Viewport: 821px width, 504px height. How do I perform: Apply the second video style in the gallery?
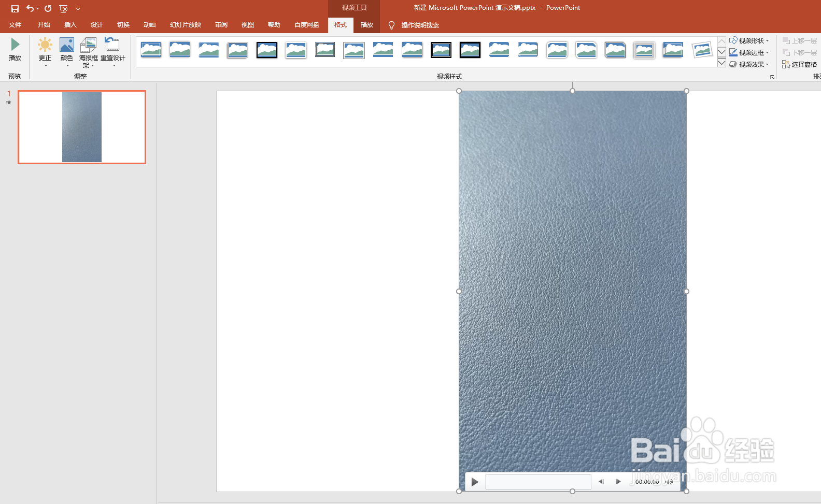click(x=180, y=50)
